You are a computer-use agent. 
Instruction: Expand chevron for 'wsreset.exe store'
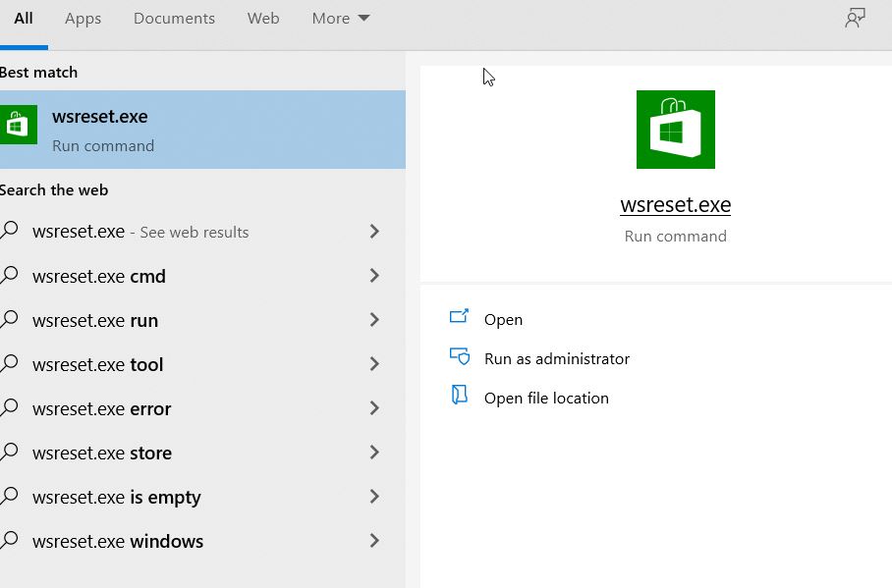pyautogui.click(x=374, y=453)
